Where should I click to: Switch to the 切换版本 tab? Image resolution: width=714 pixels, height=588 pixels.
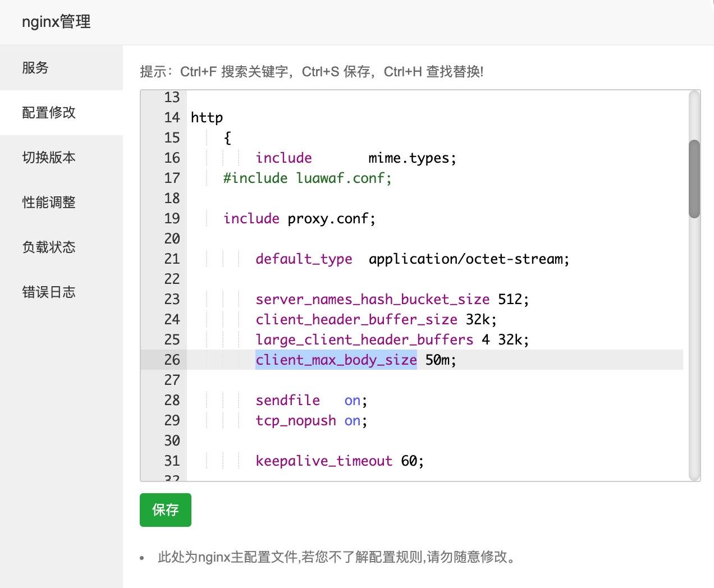tap(61, 158)
